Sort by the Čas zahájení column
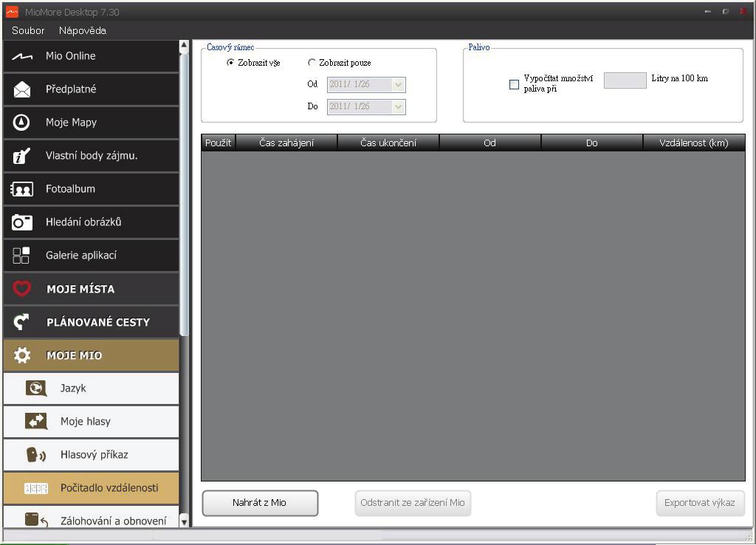The image size is (756, 545). point(286,143)
